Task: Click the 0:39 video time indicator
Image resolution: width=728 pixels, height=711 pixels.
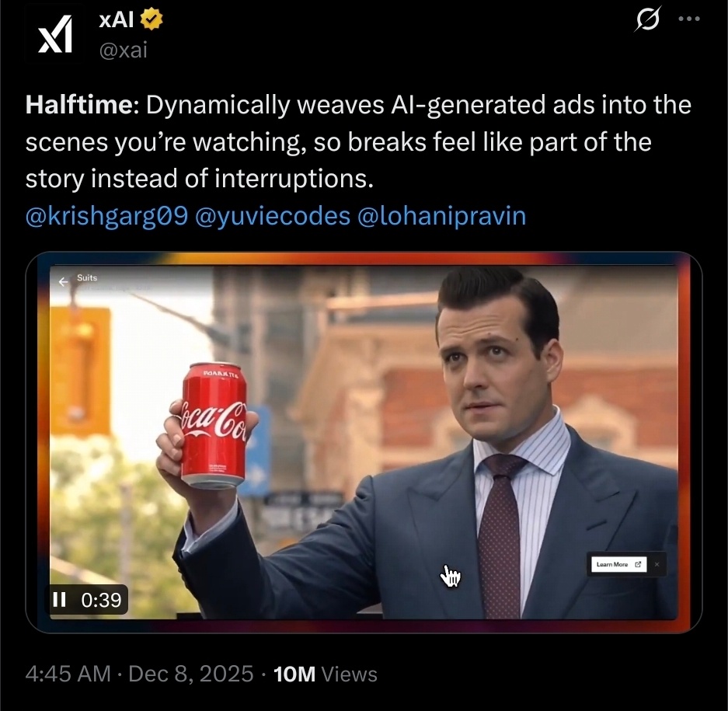Action: click(101, 600)
